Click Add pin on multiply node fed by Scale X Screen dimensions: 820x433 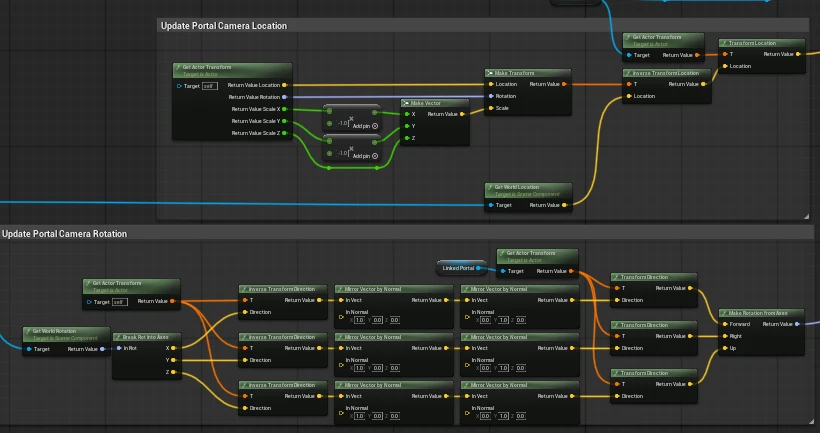point(365,126)
